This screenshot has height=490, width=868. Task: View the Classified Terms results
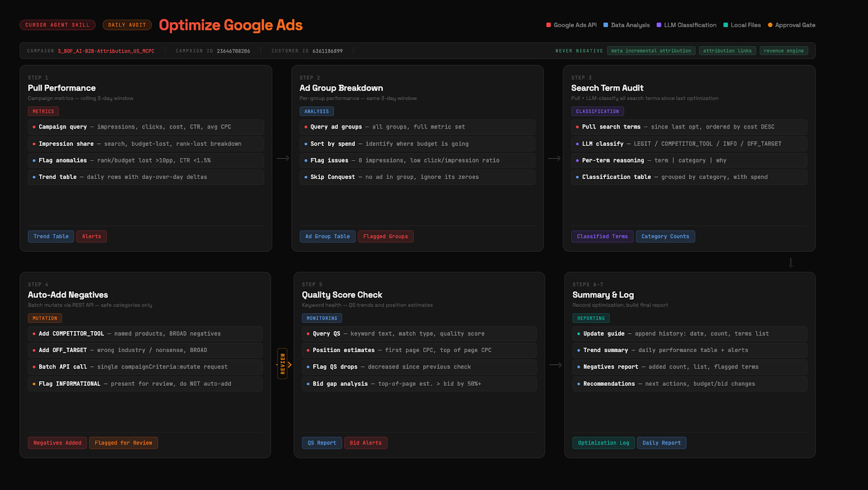[x=602, y=236]
